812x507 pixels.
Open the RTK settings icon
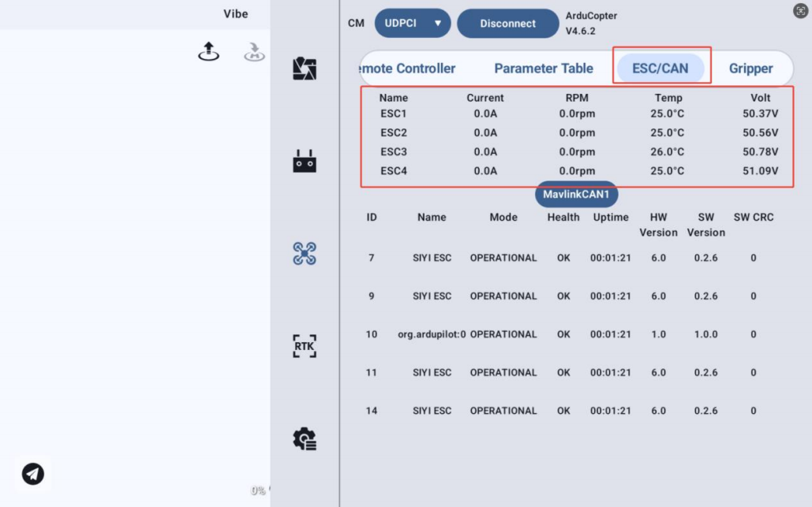click(x=305, y=345)
